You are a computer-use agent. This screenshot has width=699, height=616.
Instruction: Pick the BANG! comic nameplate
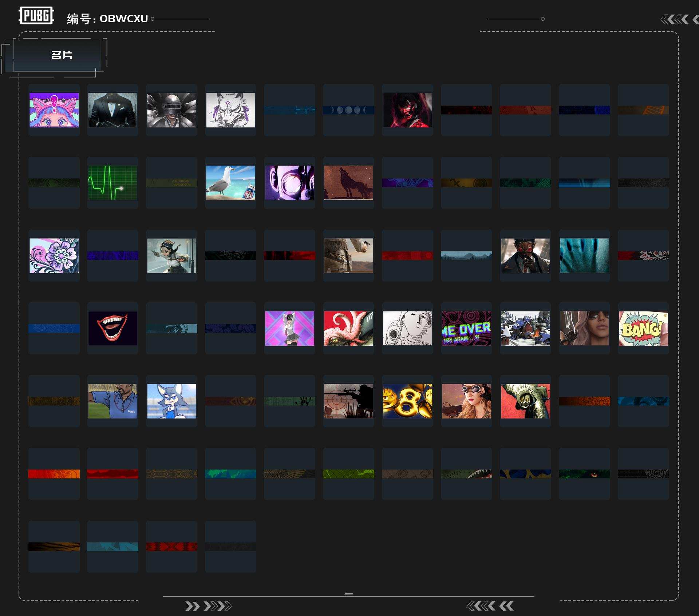coord(643,328)
